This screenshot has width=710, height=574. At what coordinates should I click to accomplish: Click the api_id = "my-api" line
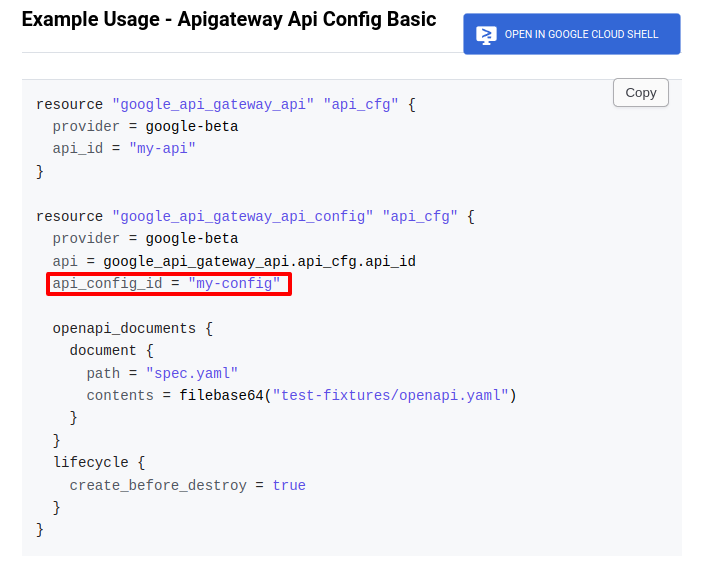pyautogui.click(x=124, y=149)
